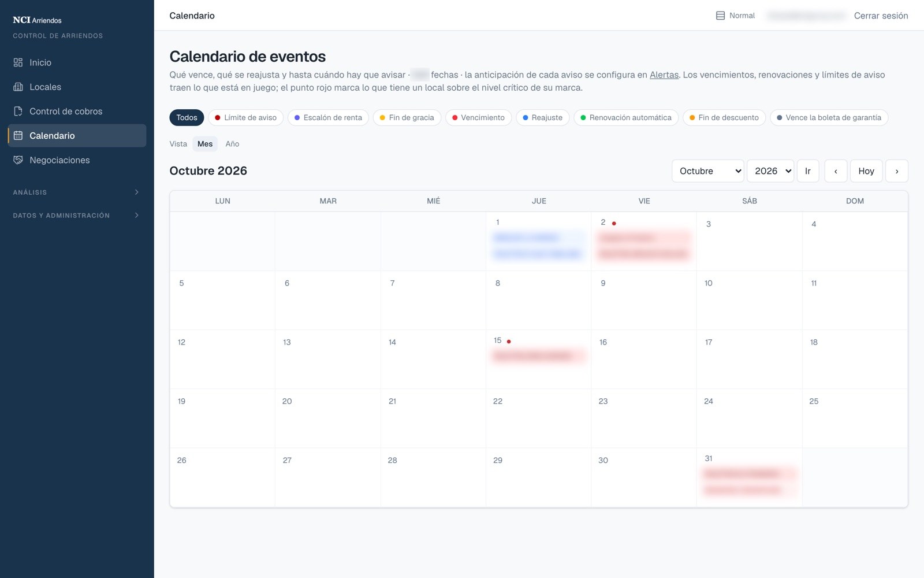The image size is (924, 578).
Task: Click the Ir button
Action: click(x=808, y=171)
